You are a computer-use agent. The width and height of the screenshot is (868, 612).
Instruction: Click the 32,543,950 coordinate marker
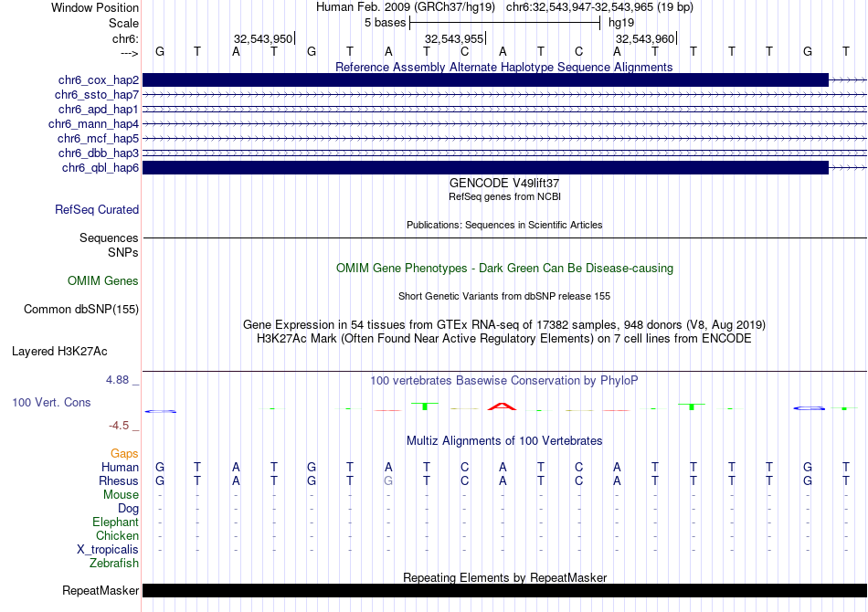point(263,38)
